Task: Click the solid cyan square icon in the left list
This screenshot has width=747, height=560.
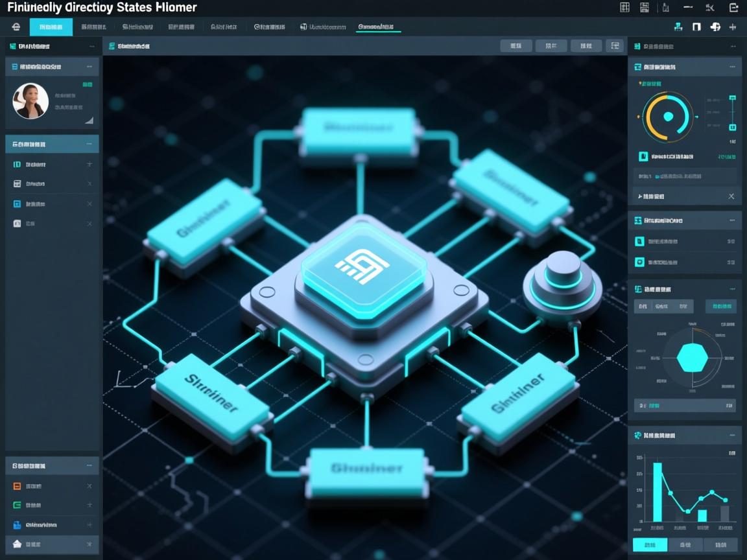Action: [17, 204]
